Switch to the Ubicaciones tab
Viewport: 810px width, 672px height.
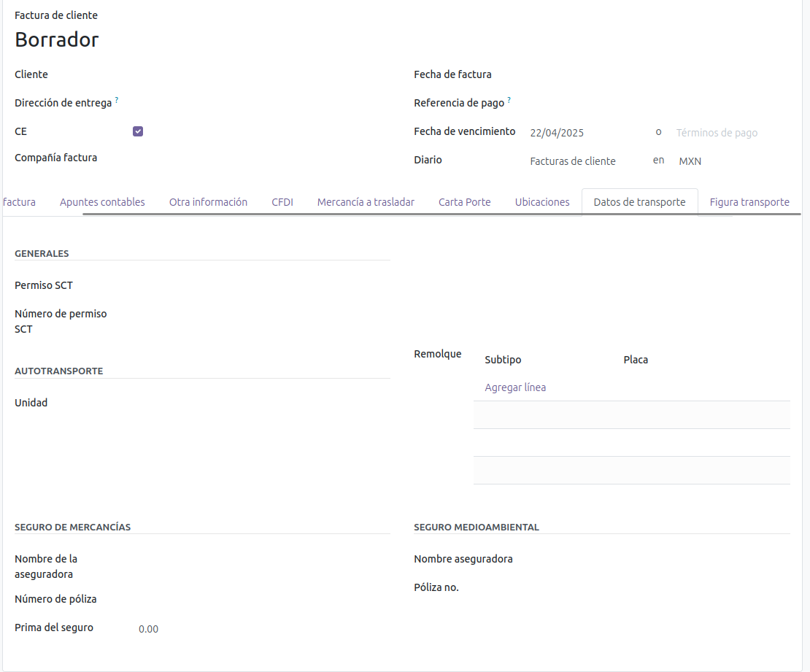tap(542, 202)
